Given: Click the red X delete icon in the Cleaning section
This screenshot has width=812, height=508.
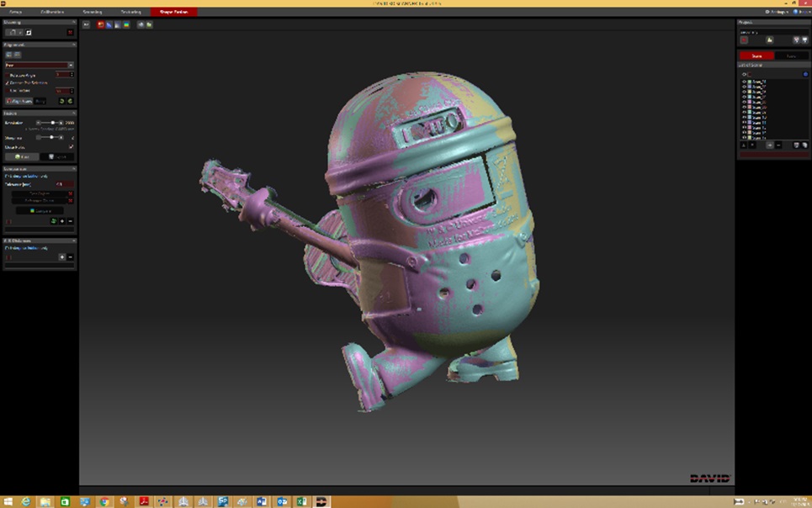Looking at the screenshot, I should pyautogui.click(x=71, y=32).
